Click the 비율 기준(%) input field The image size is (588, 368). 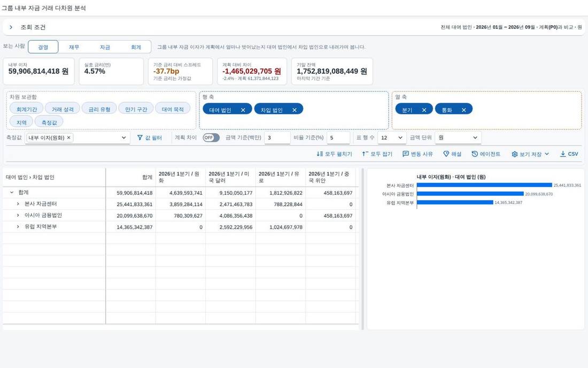[338, 137]
